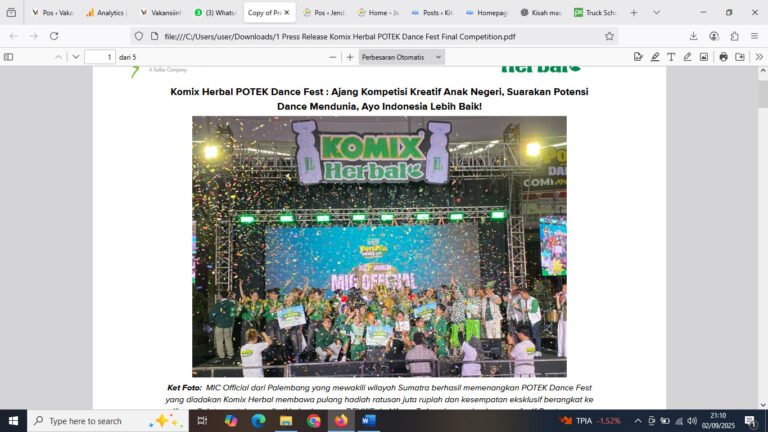Switch to the Truck Sch tab
This screenshot has width=768, height=432.
click(595, 12)
